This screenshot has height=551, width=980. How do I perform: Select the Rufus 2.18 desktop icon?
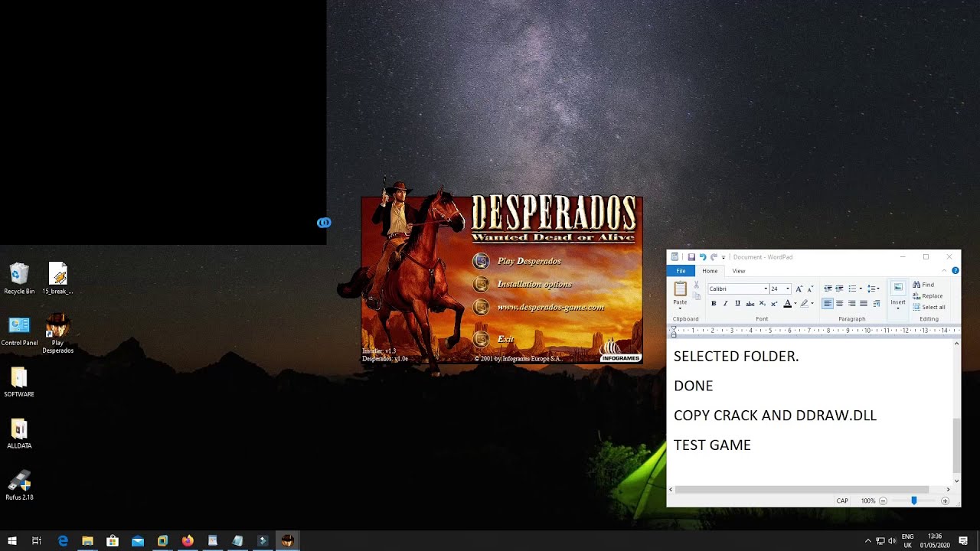tap(19, 485)
